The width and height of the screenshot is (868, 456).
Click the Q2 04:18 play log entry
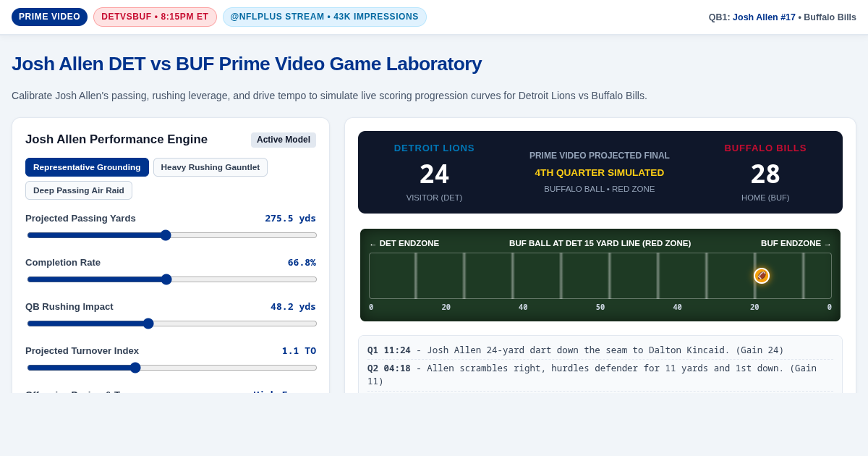pos(600,375)
